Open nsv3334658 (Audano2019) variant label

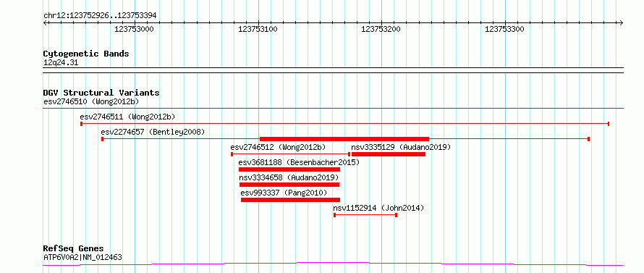pos(289,177)
